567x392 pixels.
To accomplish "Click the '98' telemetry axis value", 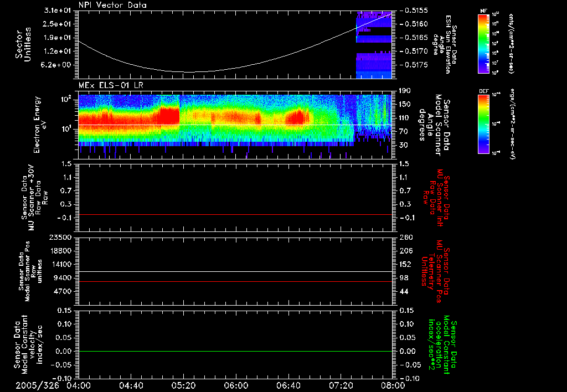I will (404, 278).
